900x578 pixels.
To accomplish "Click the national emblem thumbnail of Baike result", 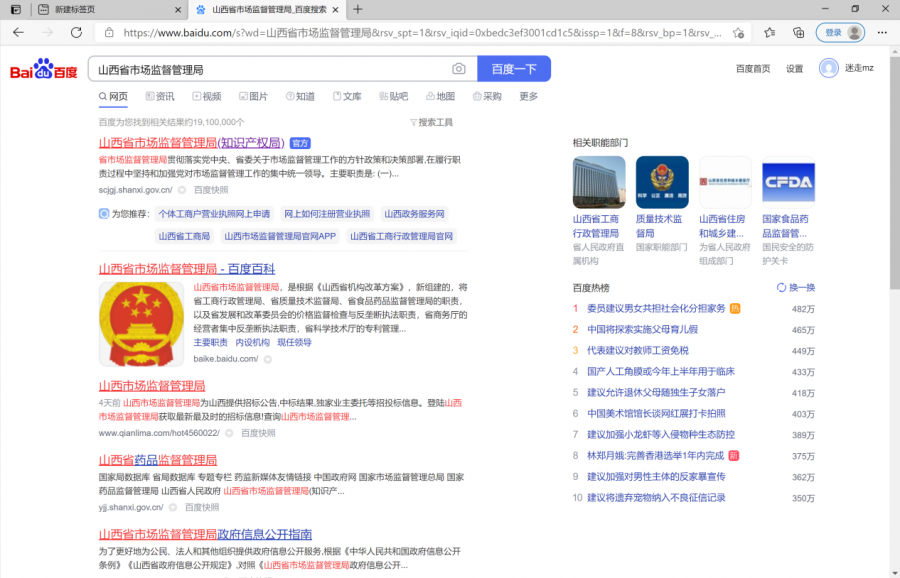I will (x=141, y=324).
